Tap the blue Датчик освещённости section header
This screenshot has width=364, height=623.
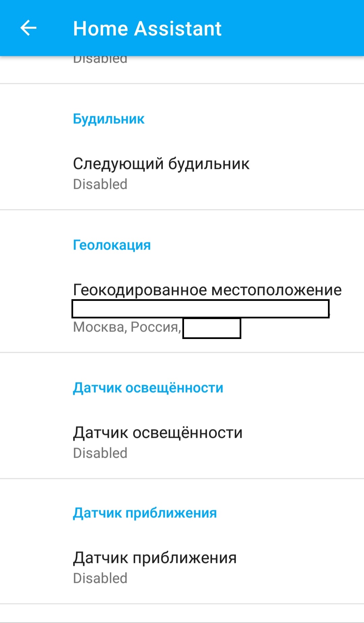[148, 388]
